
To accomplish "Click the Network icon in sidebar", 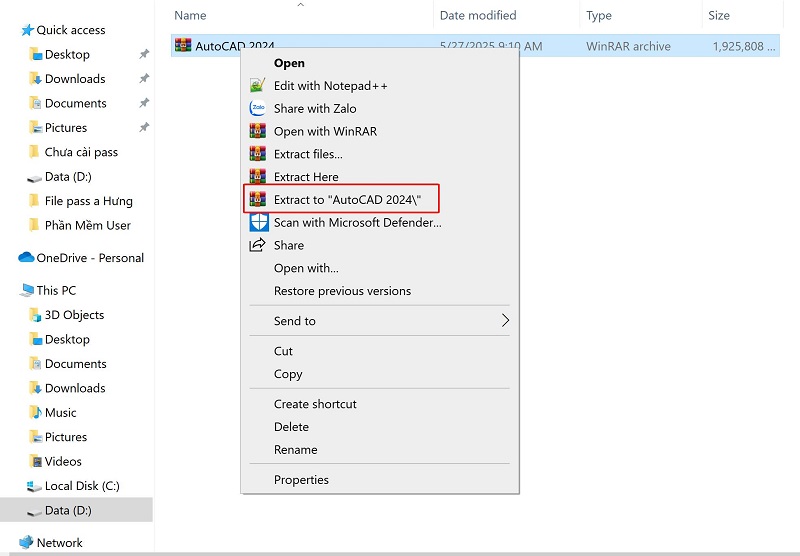I will [27, 542].
